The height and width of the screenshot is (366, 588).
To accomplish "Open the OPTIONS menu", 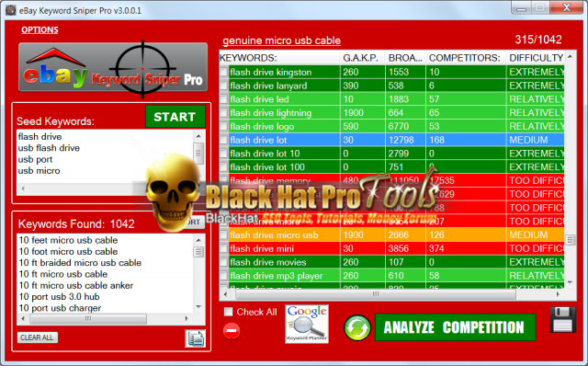I will pyautogui.click(x=40, y=29).
